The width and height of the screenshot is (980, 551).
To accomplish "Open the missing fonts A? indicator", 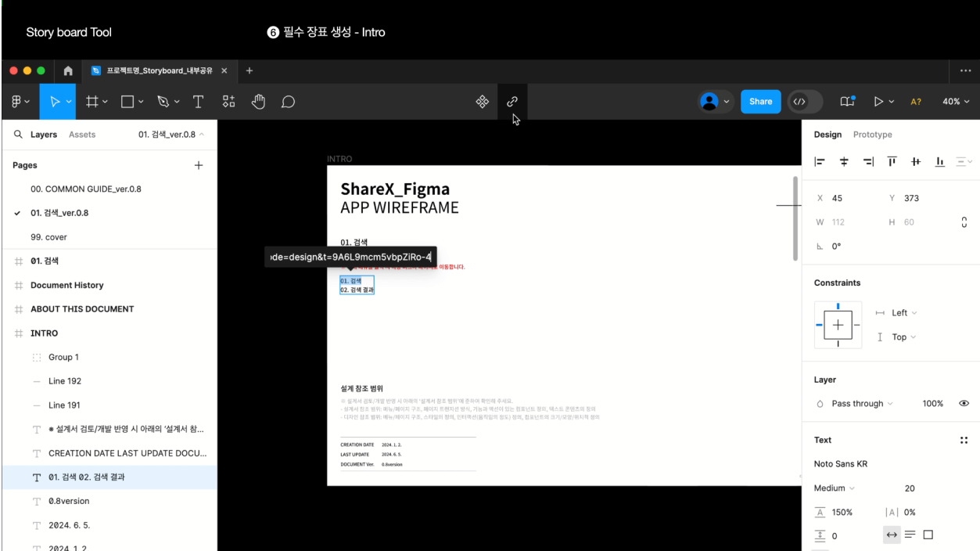I will [916, 102].
